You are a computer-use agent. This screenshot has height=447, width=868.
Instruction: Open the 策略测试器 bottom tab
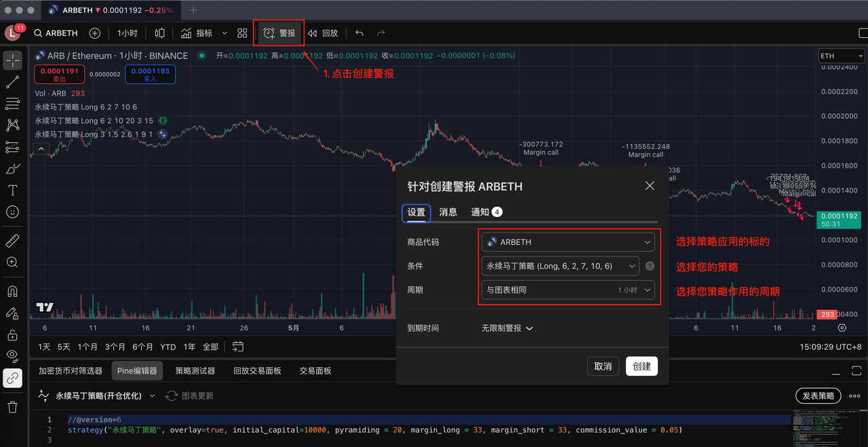(195, 371)
